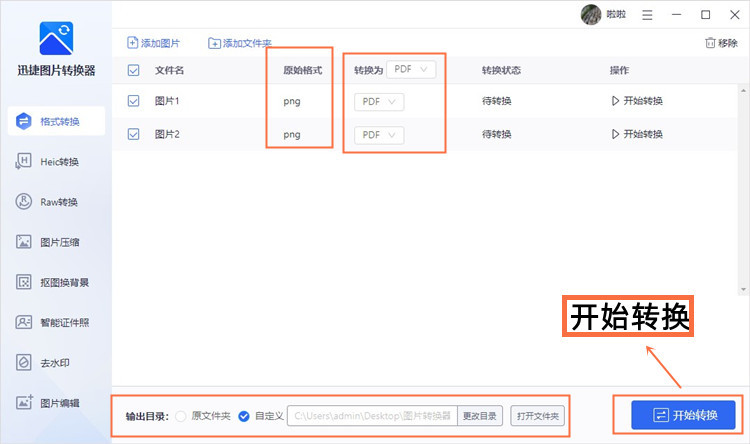750x444 pixels.
Task: Click 开始转换 play icon for 图片2
Action: point(615,134)
